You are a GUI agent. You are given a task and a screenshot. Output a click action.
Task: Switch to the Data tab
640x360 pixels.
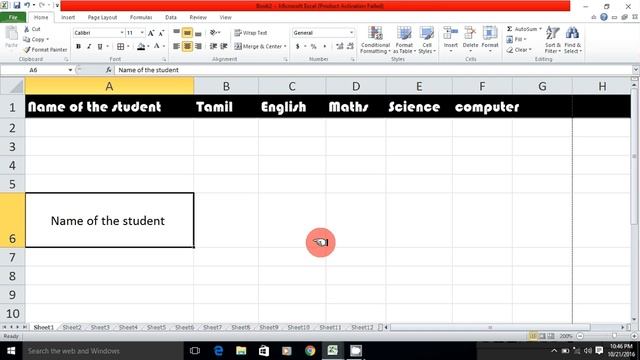171,17
